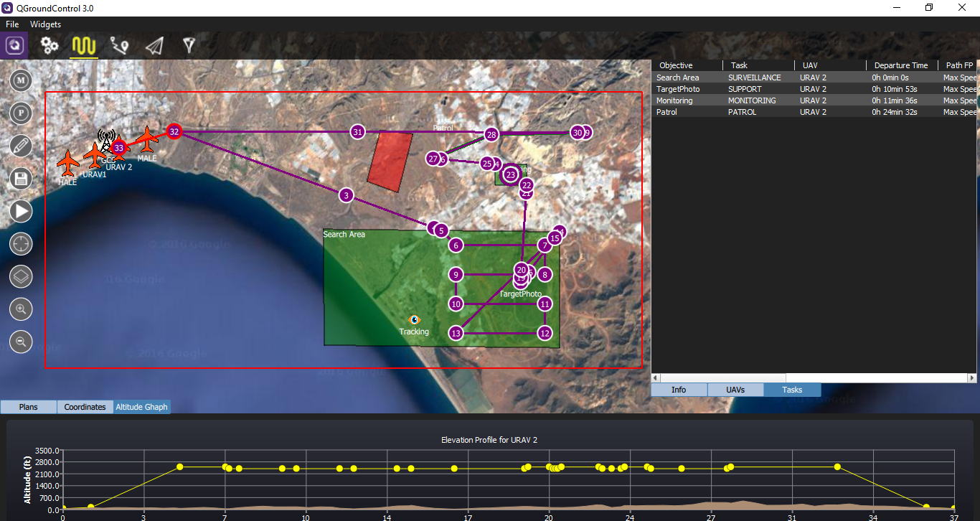Sort by the Departure Time column header
The width and height of the screenshot is (980, 521).
(x=900, y=65)
